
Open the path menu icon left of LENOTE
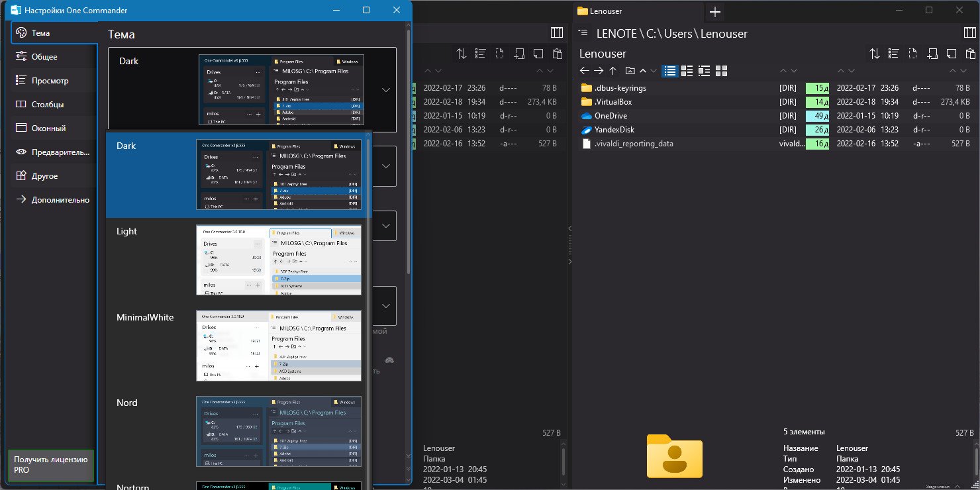[x=584, y=33]
